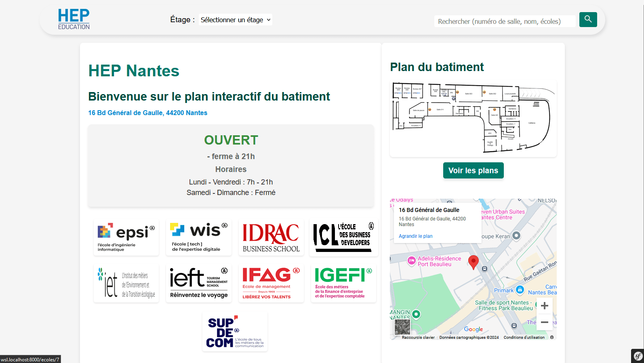Viewport: 644px width, 363px height.
Task: Open the IEFT Tourism Management logo
Action: coord(199,283)
